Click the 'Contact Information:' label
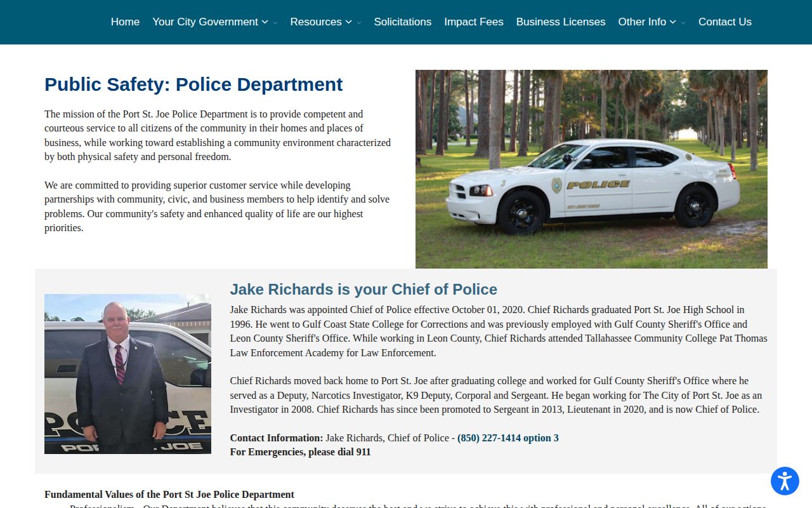Viewport: 812px width, 508px height. pos(277,438)
